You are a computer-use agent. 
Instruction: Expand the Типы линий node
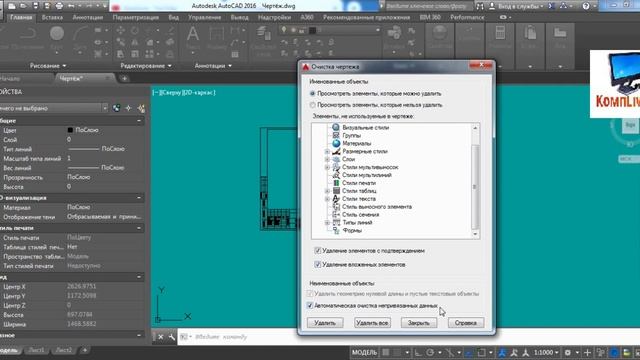(327, 223)
